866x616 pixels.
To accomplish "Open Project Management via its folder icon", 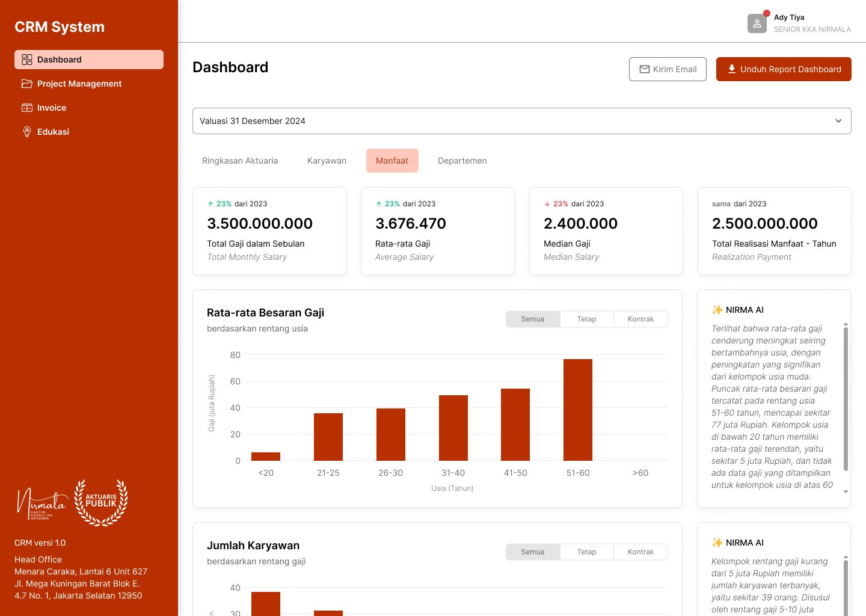I will pos(27,84).
